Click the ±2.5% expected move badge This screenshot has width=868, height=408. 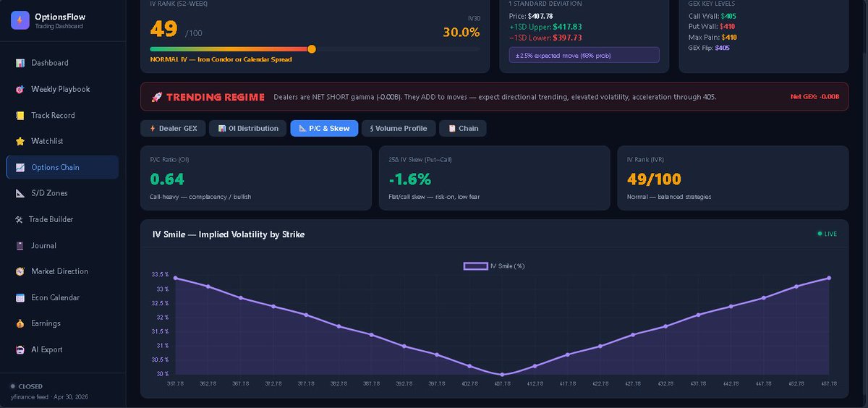pyautogui.click(x=584, y=55)
